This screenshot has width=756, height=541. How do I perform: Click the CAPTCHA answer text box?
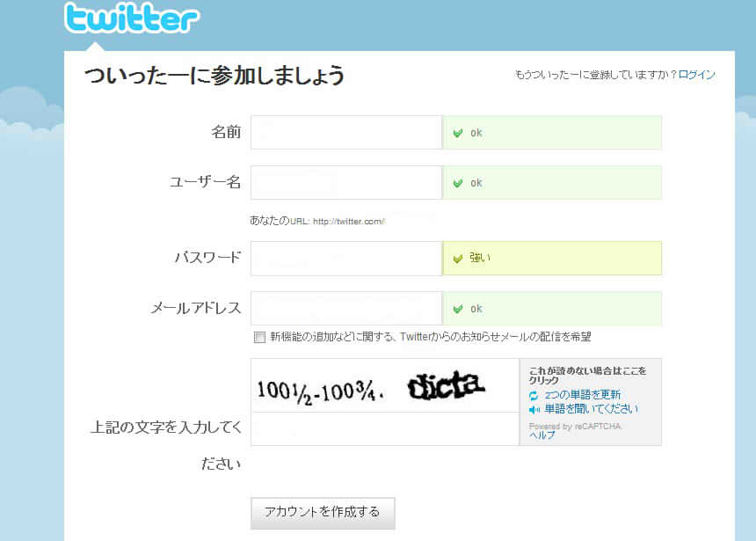tap(385, 428)
